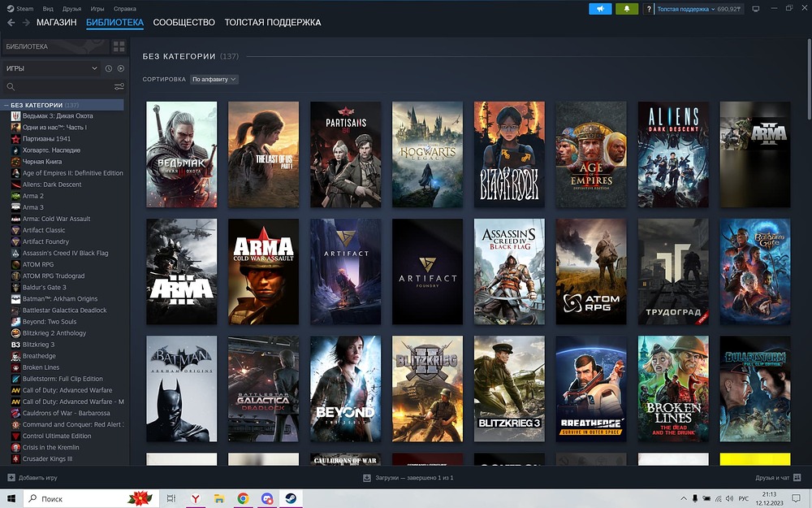Open Bulletstorm Full Clip Edition cover
The height and width of the screenshot is (508, 812).
[x=755, y=389]
